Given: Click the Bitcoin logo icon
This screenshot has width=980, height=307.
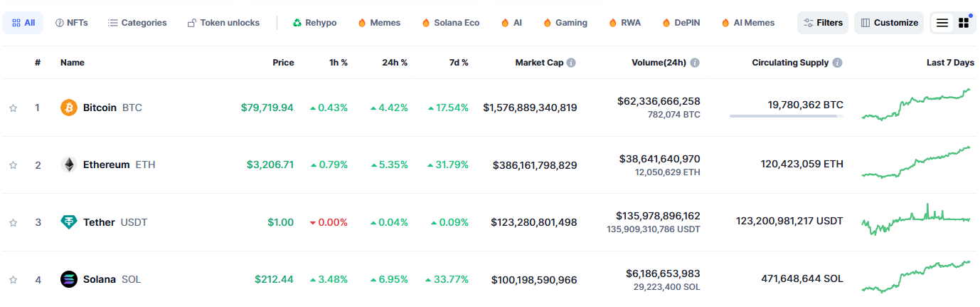Looking at the screenshot, I should pos(69,108).
